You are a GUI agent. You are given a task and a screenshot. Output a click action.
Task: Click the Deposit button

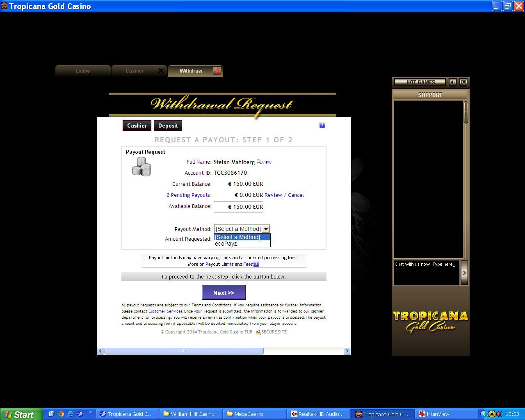(x=168, y=126)
